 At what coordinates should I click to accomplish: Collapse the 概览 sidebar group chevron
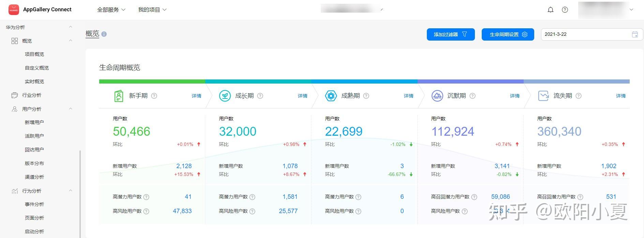[x=71, y=41]
